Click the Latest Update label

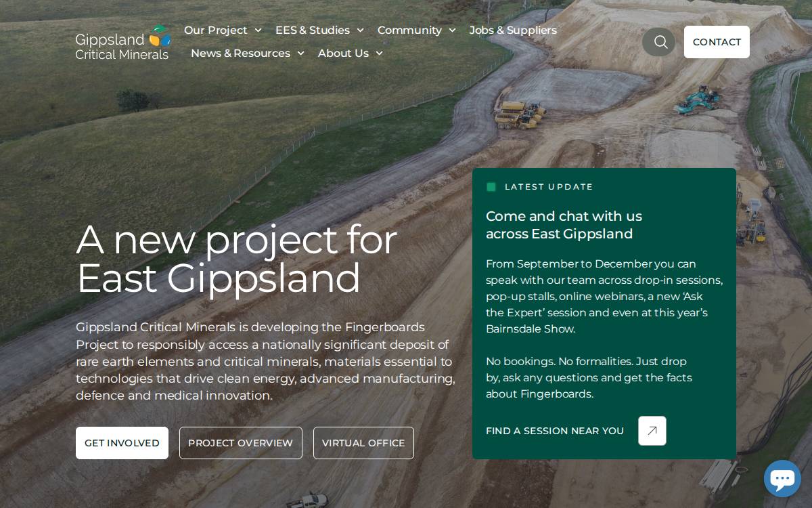point(549,187)
